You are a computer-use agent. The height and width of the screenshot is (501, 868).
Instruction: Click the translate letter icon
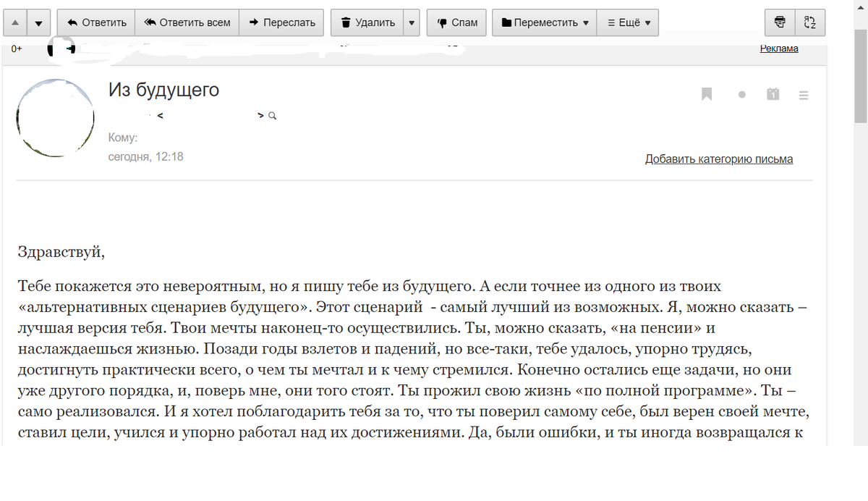[x=810, y=22]
